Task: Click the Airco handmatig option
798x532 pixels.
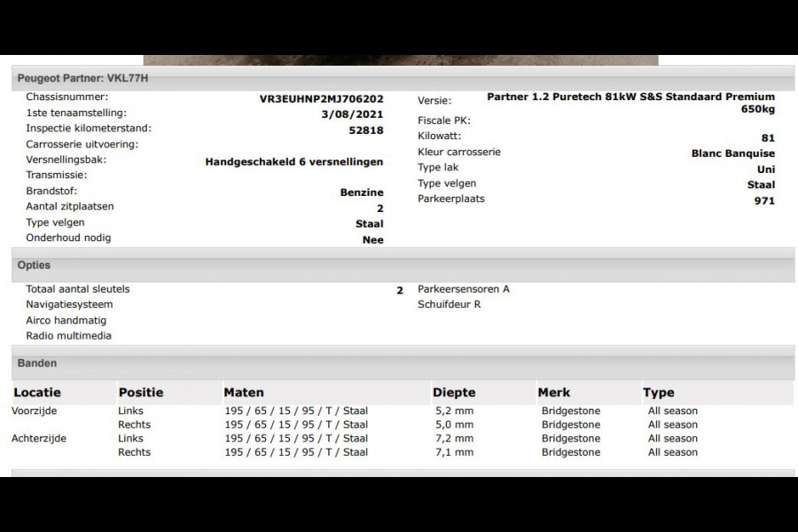Action: click(x=66, y=320)
